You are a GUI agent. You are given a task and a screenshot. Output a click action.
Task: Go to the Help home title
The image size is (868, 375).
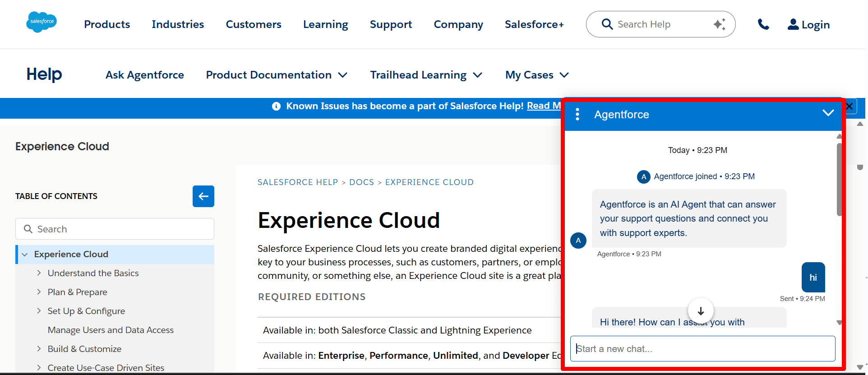pyautogui.click(x=44, y=74)
